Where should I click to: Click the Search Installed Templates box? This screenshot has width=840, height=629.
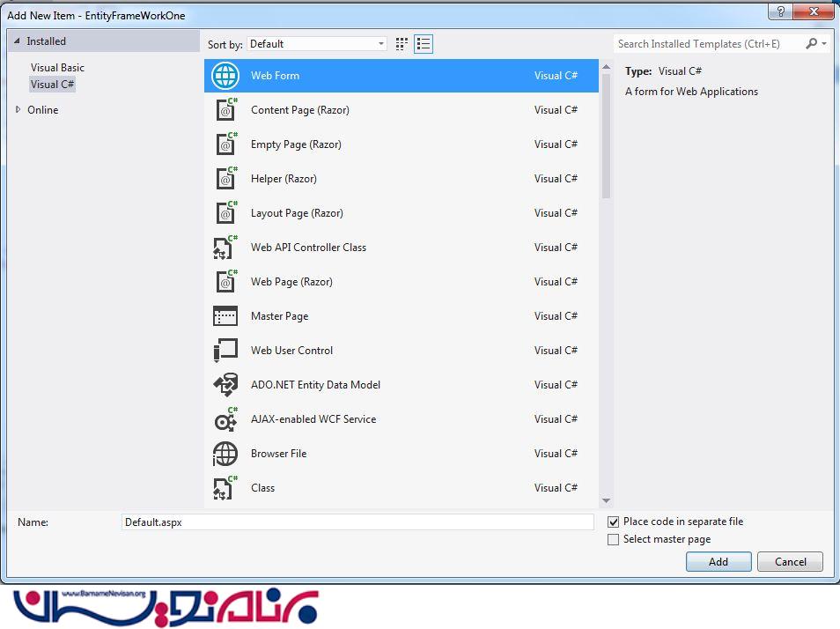click(x=710, y=44)
